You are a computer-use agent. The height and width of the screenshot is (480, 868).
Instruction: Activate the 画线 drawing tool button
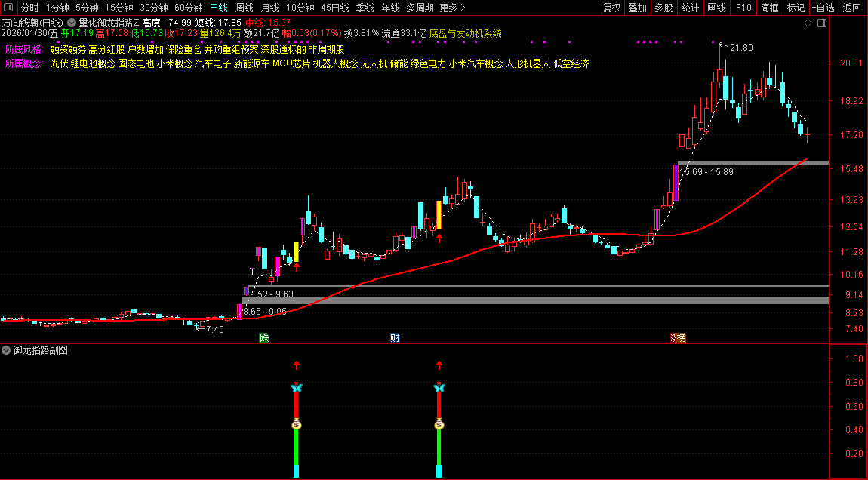pyautogui.click(x=716, y=8)
